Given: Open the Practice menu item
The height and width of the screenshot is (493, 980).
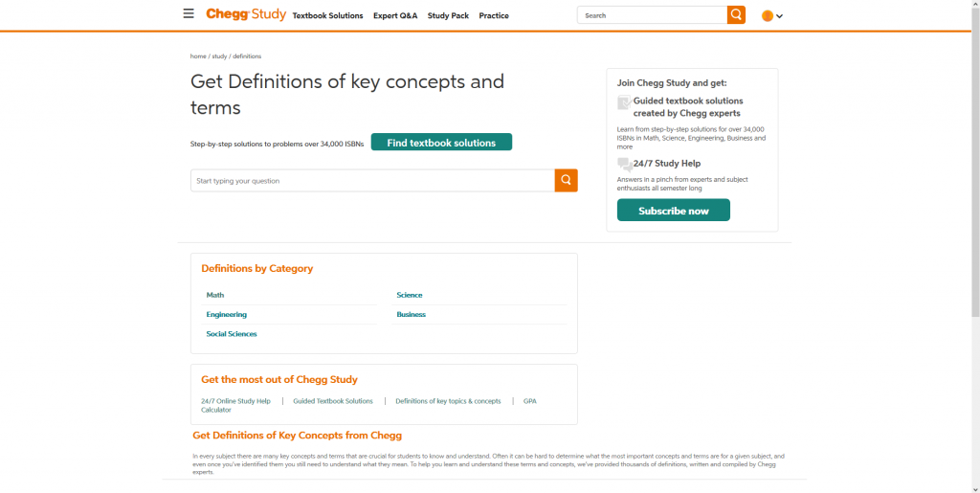Looking at the screenshot, I should (x=494, y=16).
